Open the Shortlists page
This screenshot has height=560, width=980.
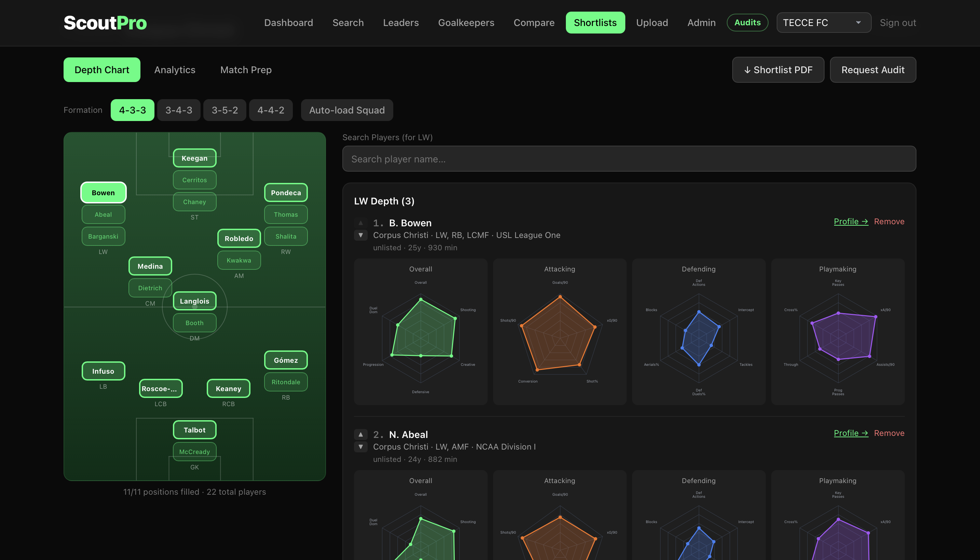coord(595,23)
